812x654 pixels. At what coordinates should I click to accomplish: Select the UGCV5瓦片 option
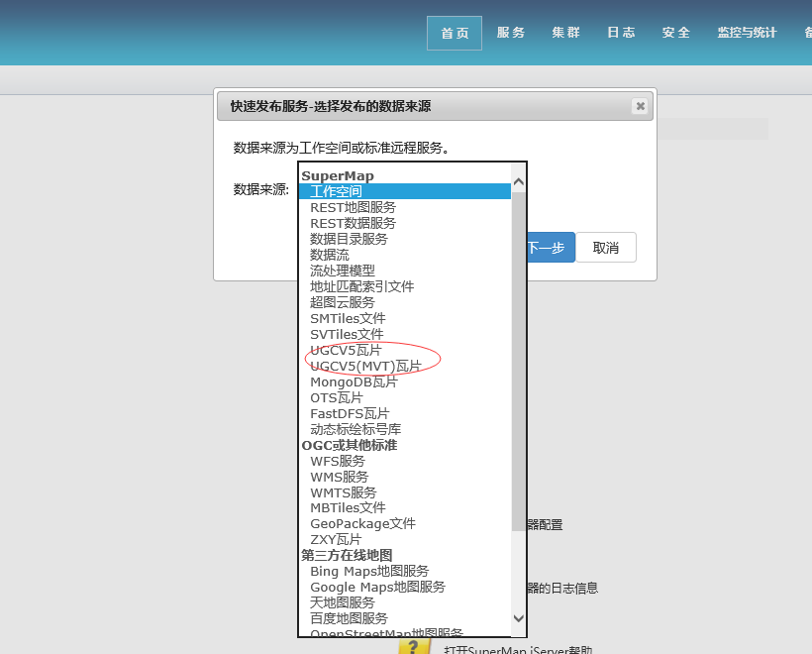[405, 350]
